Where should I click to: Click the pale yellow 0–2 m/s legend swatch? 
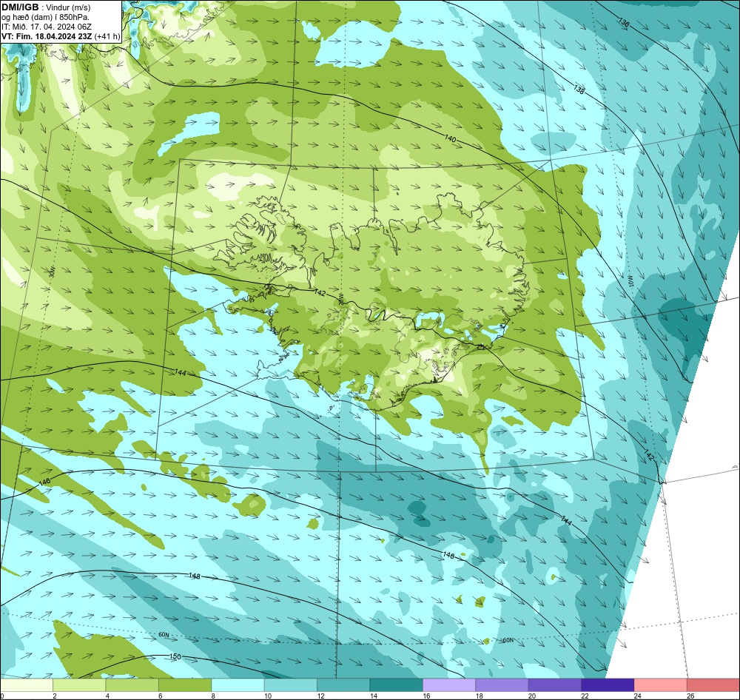(27, 684)
